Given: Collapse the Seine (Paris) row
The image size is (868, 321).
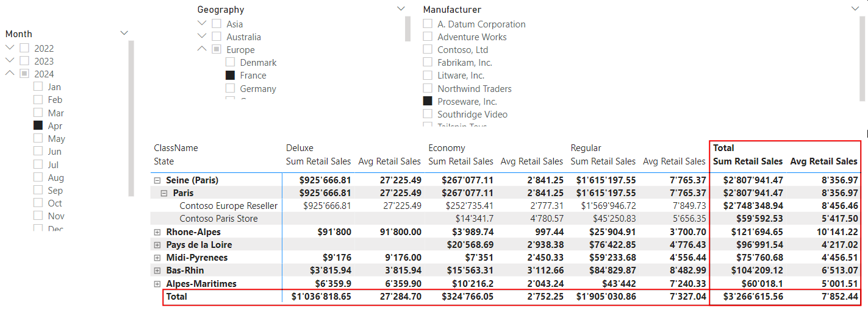Looking at the screenshot, I should [x=157, y=180].
